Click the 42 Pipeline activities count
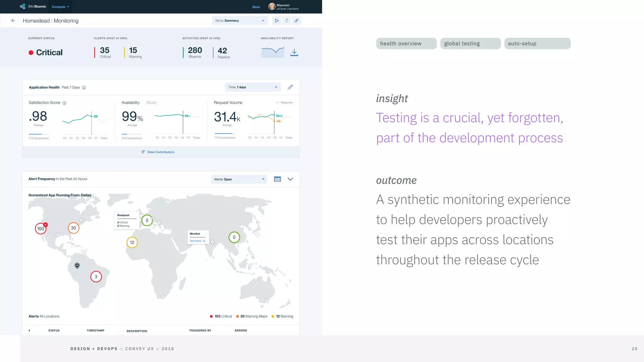 (223, 53)
